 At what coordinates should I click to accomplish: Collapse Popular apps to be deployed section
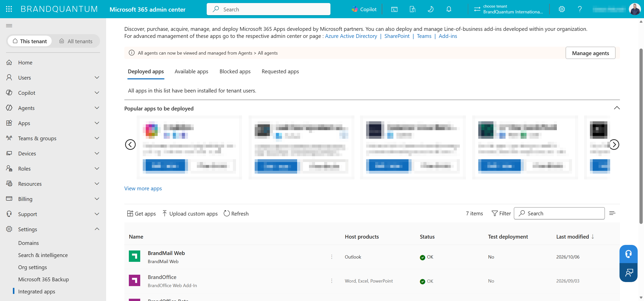[617, 108]
